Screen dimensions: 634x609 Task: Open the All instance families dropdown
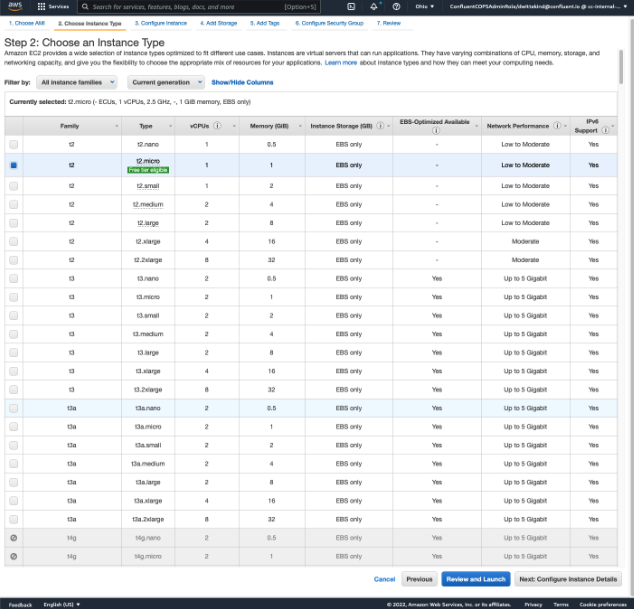pyautogui.click(x=77, y=82)
